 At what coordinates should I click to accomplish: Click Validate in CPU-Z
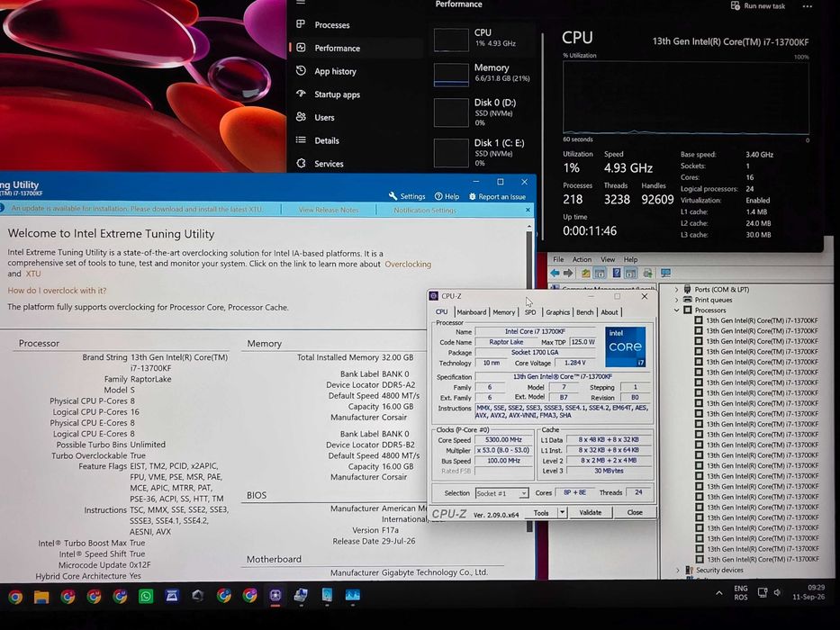pos(590,513)
